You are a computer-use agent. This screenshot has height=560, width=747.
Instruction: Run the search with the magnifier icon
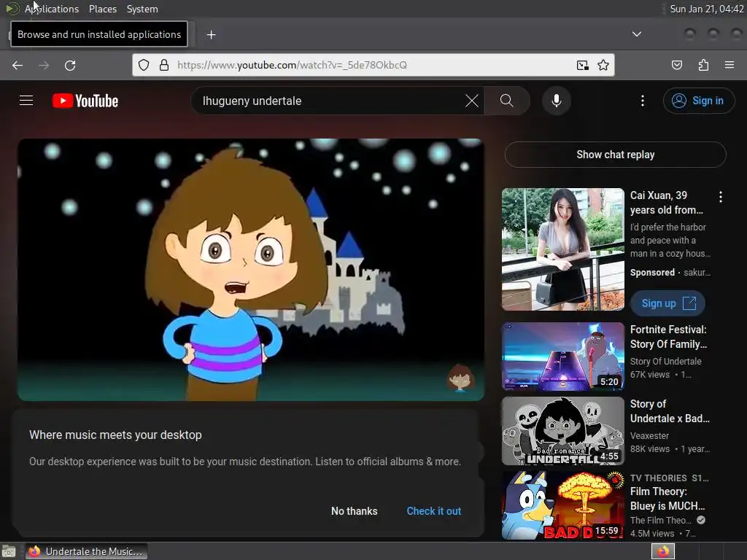(x=507, y=101)
